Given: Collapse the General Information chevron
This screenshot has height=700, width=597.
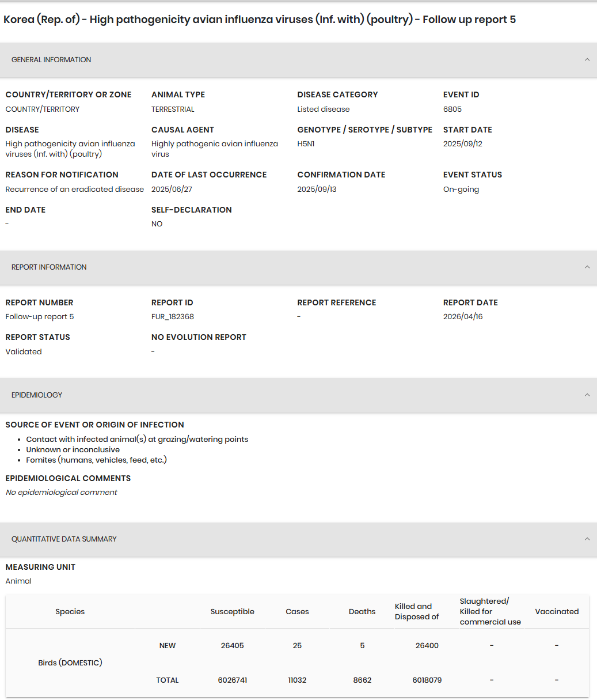Looking at the screenshot, I should pyautogui.click(x=587, y=60).
